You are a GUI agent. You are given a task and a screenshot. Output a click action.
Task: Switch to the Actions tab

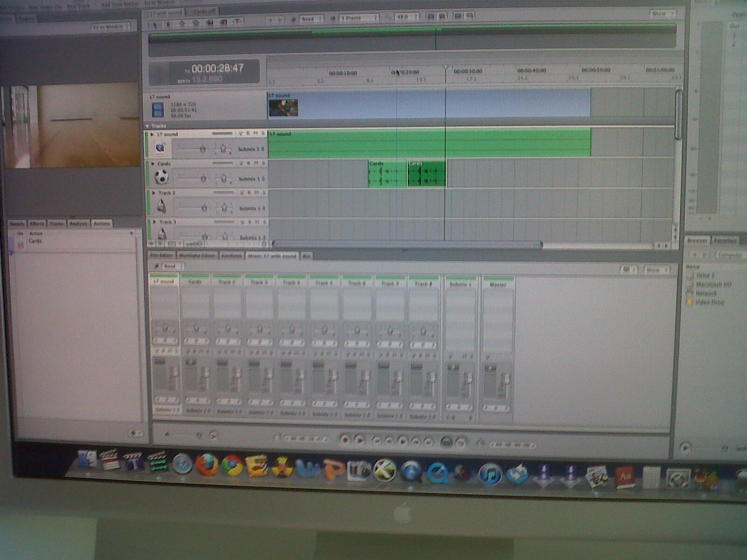point(102,224)
